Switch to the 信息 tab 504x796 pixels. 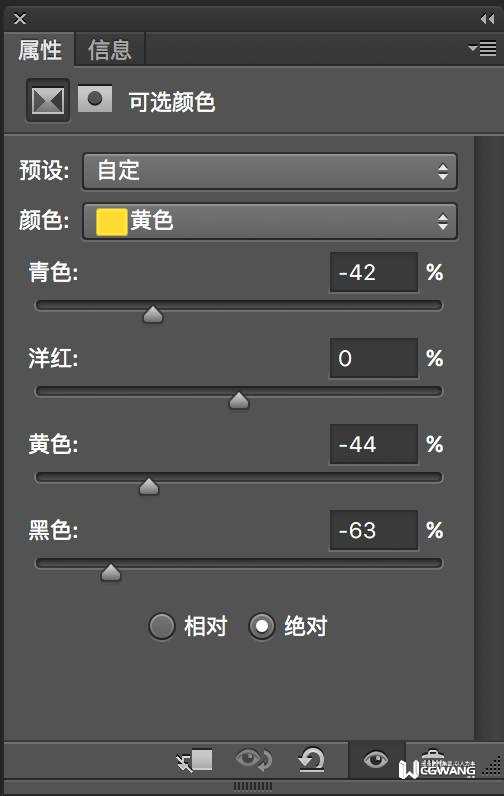110,50
